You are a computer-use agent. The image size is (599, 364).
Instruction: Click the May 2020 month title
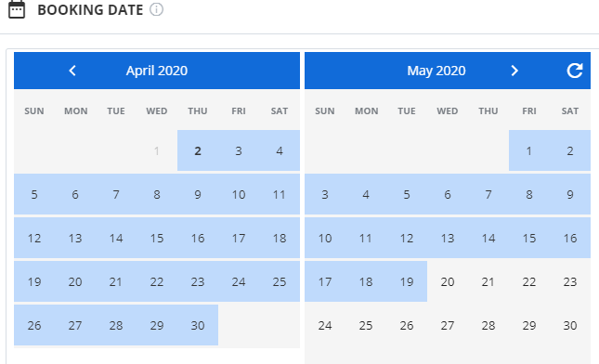436,71
